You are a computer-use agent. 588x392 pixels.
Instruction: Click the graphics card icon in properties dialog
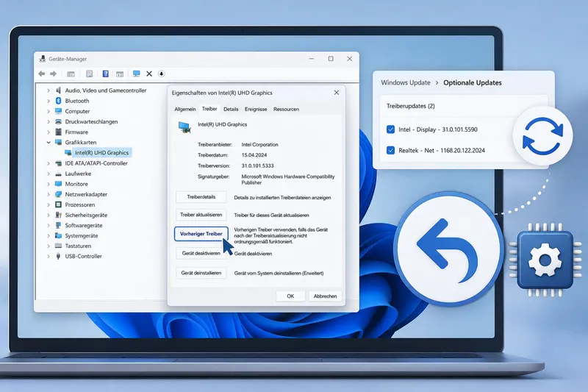pos(184,127)
